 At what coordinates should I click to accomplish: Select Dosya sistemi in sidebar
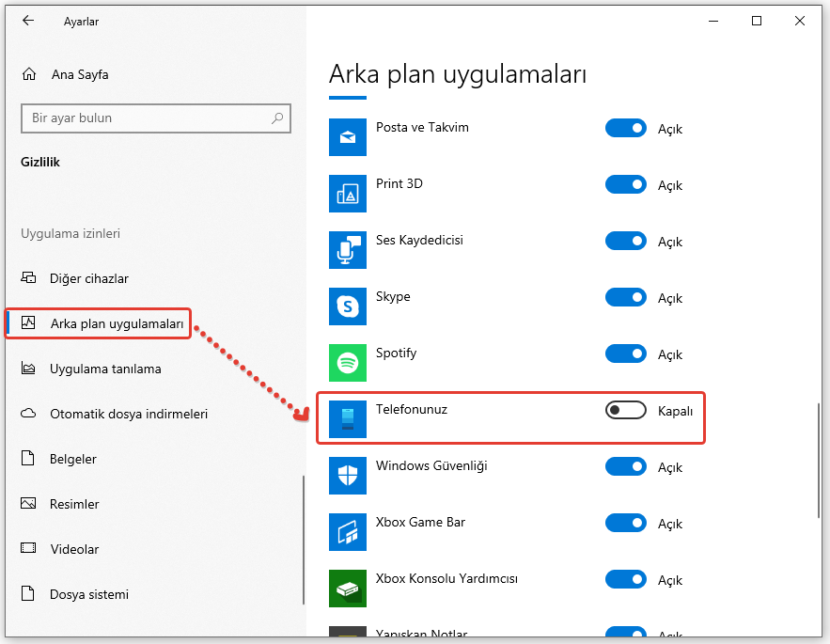[x=88, y=594]
